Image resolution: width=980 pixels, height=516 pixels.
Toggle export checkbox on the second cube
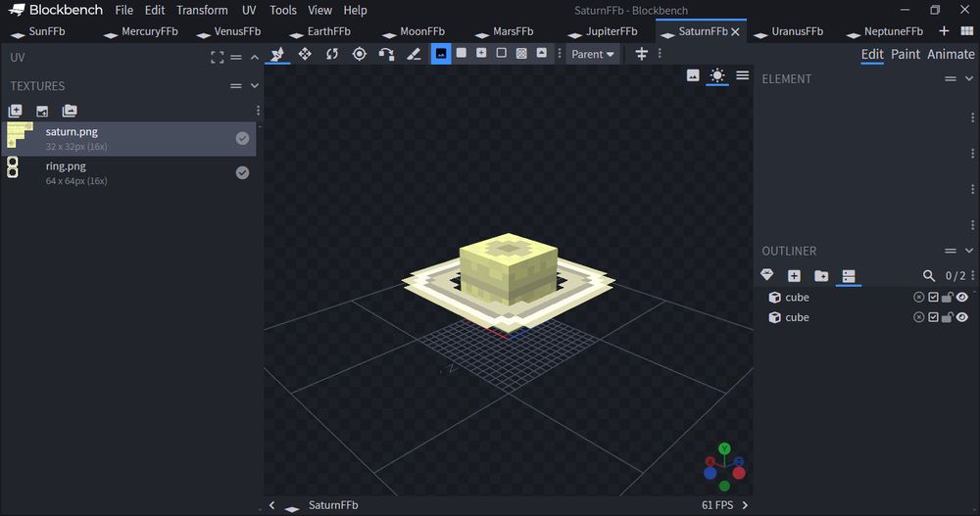point(933,317)
